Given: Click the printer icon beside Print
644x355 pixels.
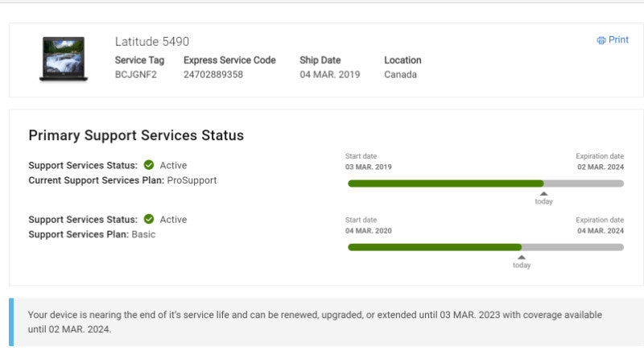Looking at the screenshot, I should point(601,40).
